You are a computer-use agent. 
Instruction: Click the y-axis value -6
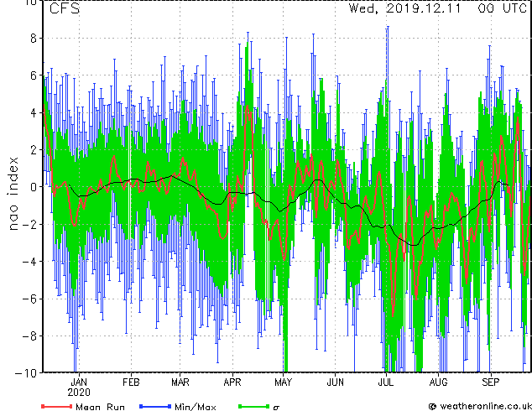click(29, 299)
